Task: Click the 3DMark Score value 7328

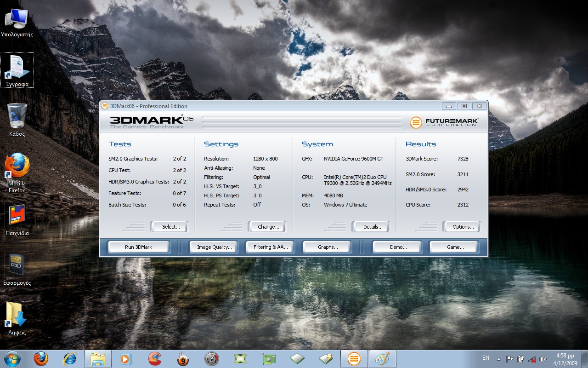Action: 463,159
